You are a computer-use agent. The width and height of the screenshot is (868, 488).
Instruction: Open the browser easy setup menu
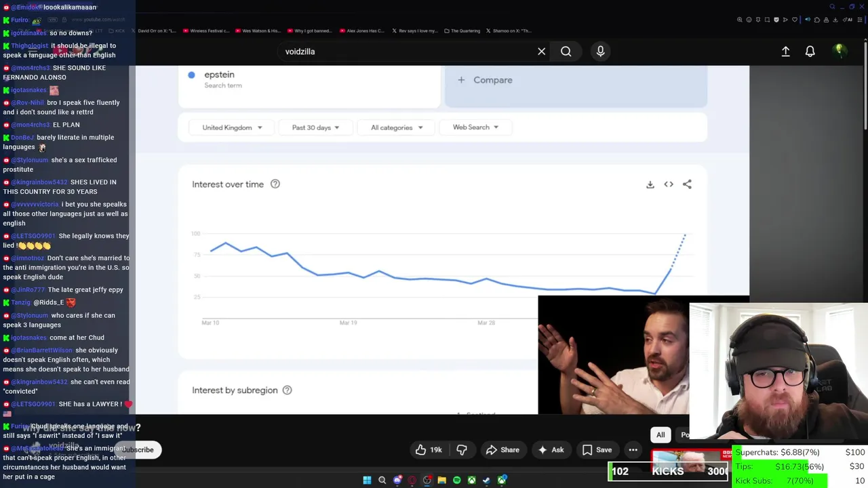tap(860, 20)
